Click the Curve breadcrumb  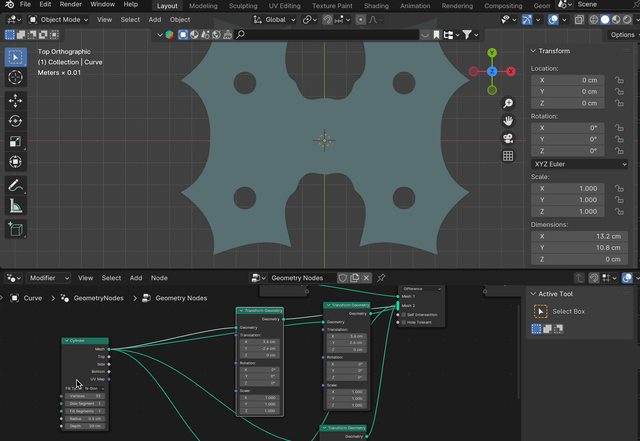tap(27, 298)
